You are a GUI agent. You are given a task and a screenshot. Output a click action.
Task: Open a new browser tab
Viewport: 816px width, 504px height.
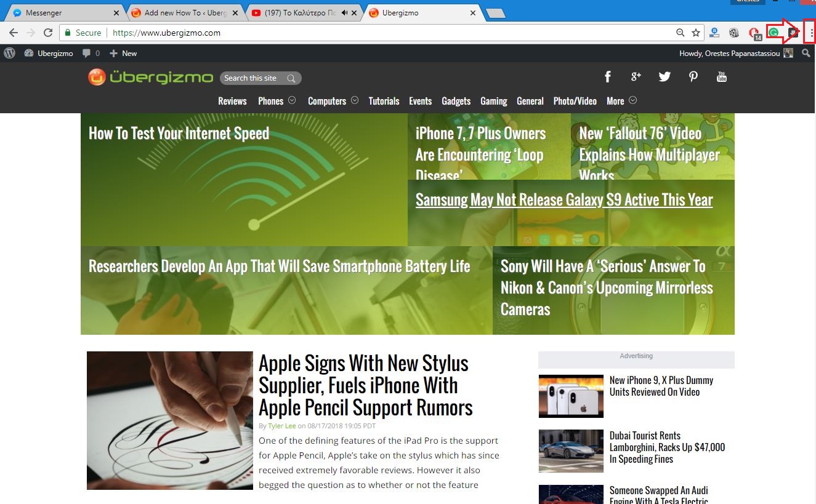pyautogui.click(x=495, y=14)
